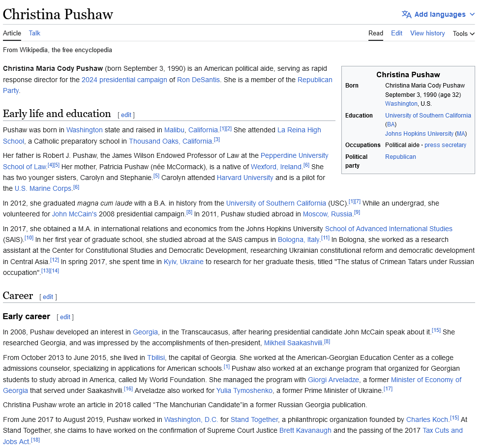485x448 pixels.
Task: Click citation [11] after Bologna, Italy
Action: click(325, 238)
